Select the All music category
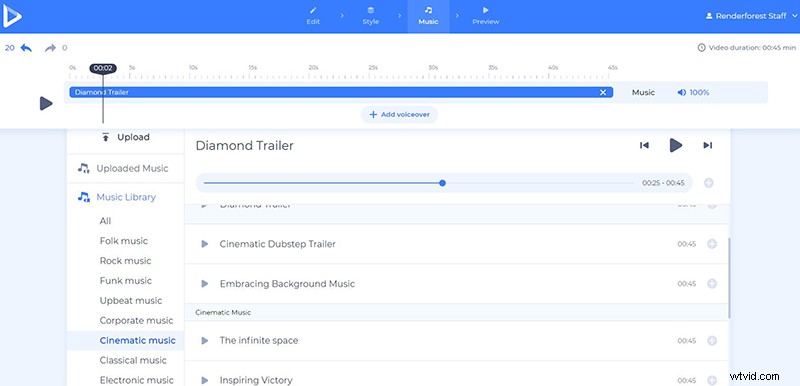Image resolution: width=800 pixels, height=386 pixels. coord(106,221)
